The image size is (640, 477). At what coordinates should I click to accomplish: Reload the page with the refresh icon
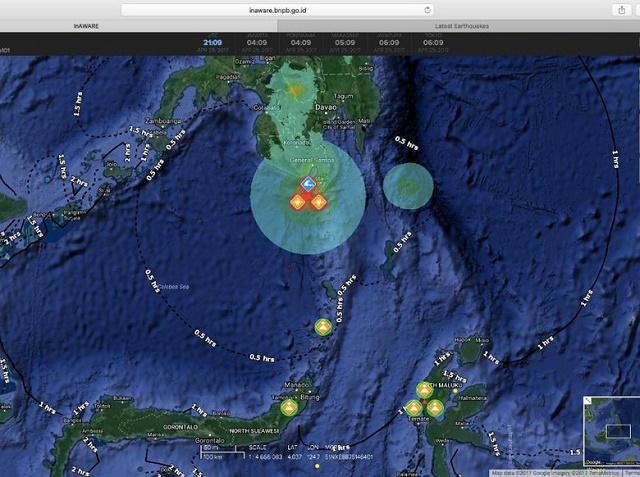tap(427, 10)
